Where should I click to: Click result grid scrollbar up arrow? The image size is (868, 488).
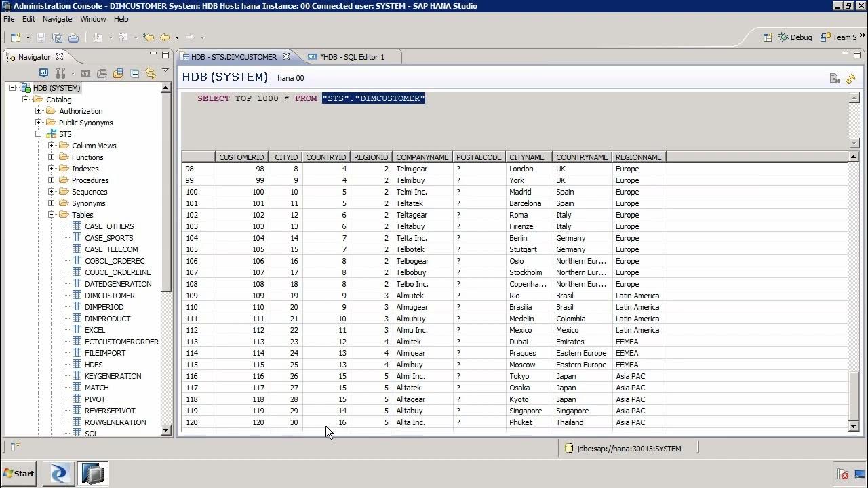coord(854,157)
